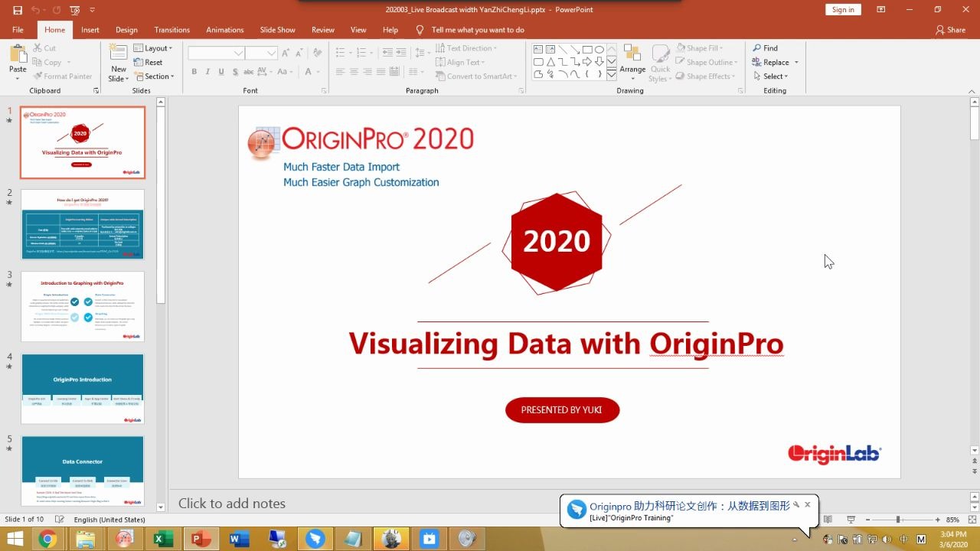The height and width of the screenshot is (551, 980).
Task: Select the Rectangle shape in gallery
Action: (587, 50)
